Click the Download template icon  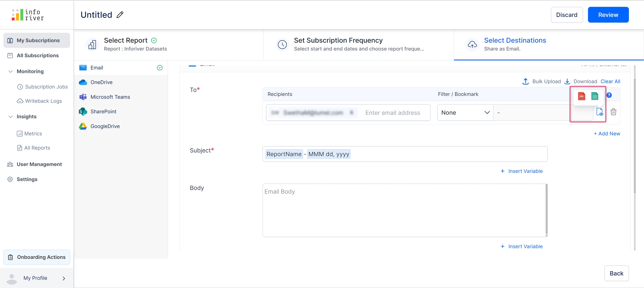click(x=567, y=81)
